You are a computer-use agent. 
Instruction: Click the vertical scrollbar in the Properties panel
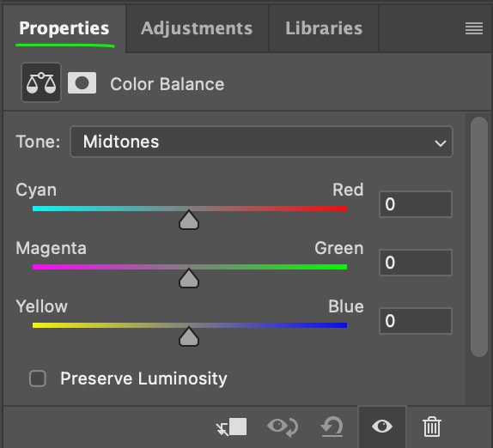coord(479,237)
